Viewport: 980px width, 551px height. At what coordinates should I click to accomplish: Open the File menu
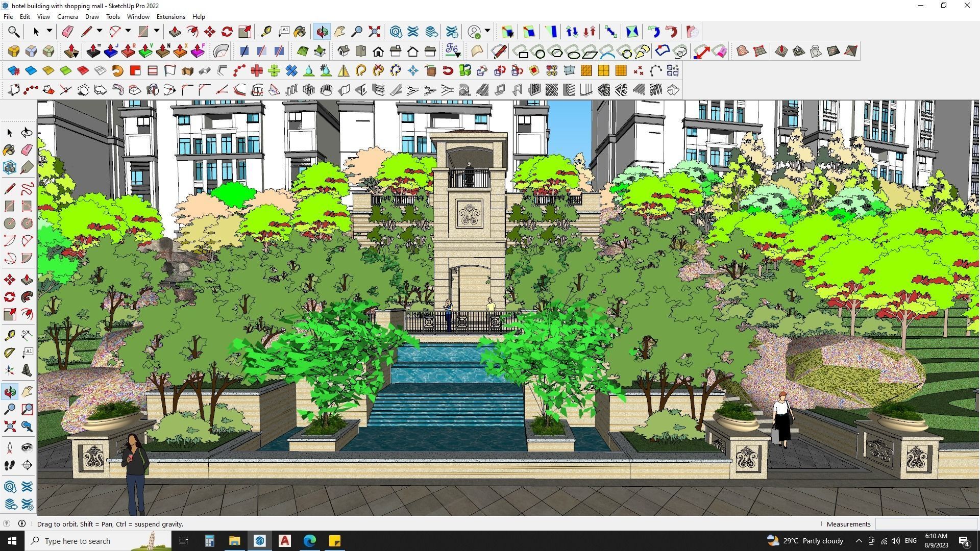(8, 17)
